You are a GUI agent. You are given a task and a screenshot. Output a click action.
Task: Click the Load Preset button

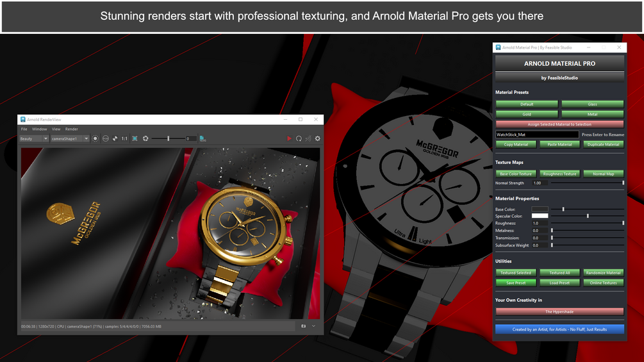pos(559,283)
